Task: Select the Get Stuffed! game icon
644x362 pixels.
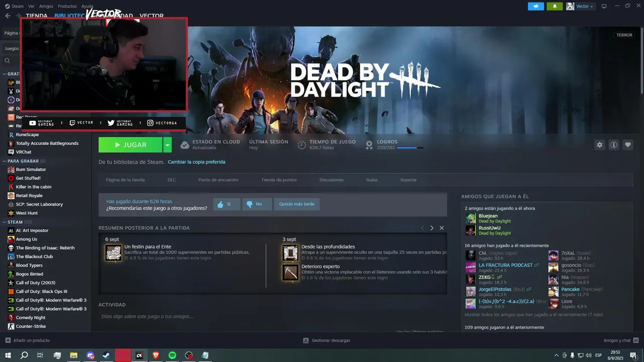Action: (x=11, y=178)
